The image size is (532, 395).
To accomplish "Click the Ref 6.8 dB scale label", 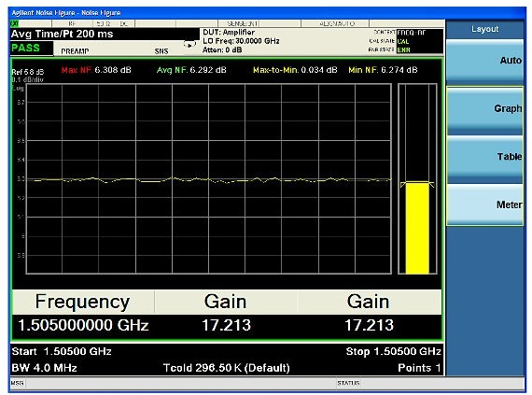I will pyautogui.click(x=27, y=72).
